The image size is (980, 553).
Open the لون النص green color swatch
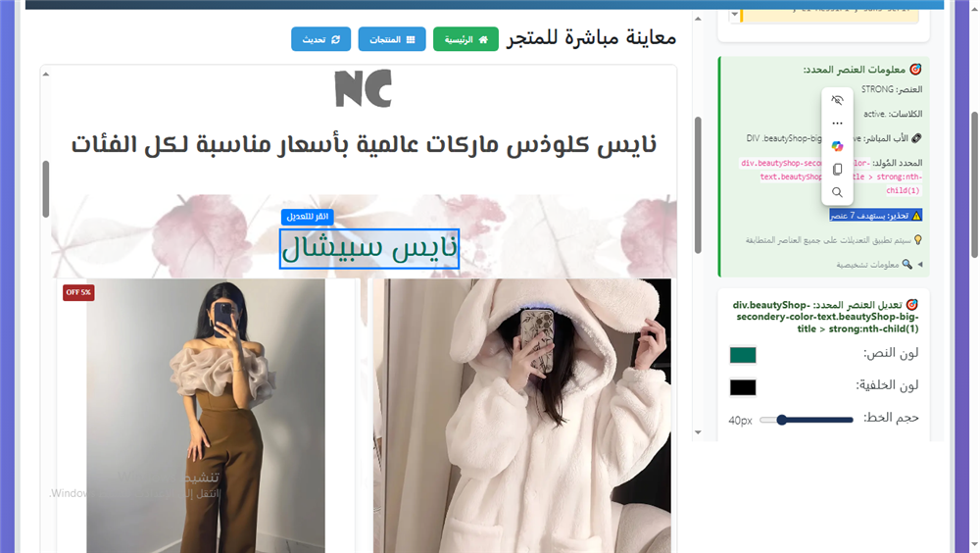743,355
